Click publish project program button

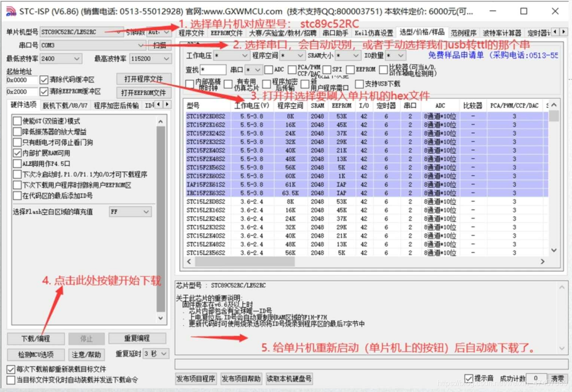click(196, 379)
